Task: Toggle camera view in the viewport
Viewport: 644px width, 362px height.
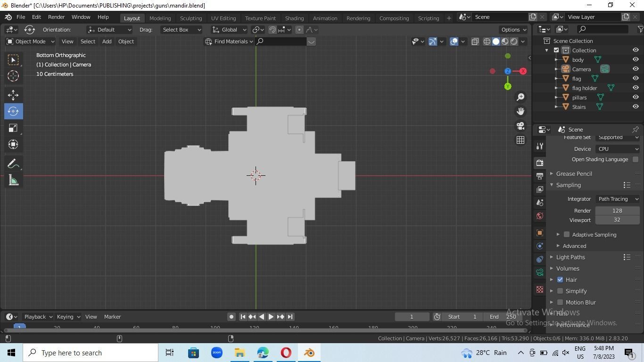Action: (x=520, y=126)
